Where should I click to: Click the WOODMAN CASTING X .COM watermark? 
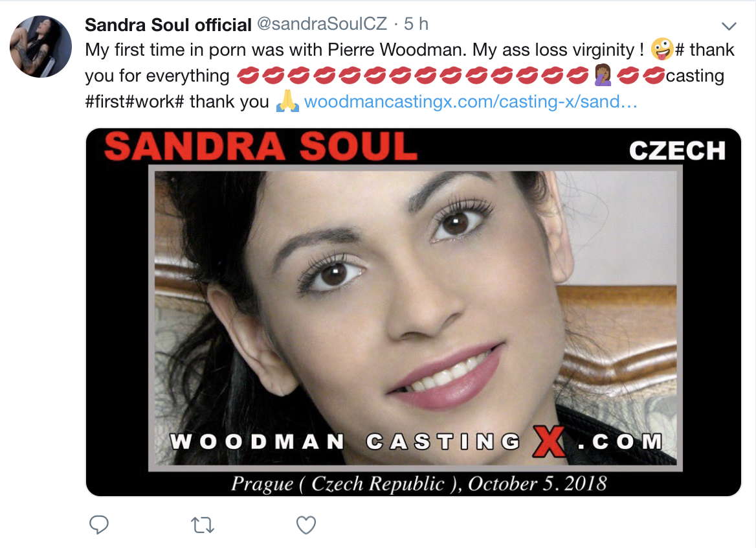[x=417, y=441]
